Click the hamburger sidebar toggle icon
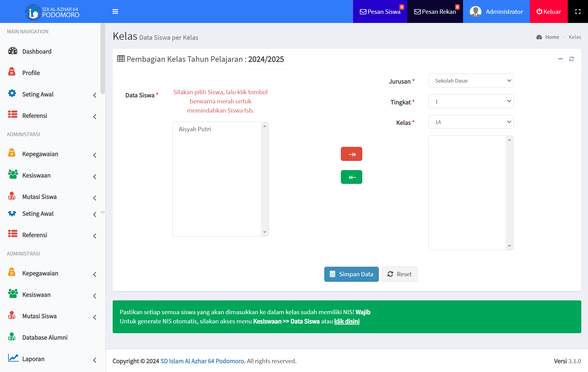The image size is (588, 372). point(115,12)
